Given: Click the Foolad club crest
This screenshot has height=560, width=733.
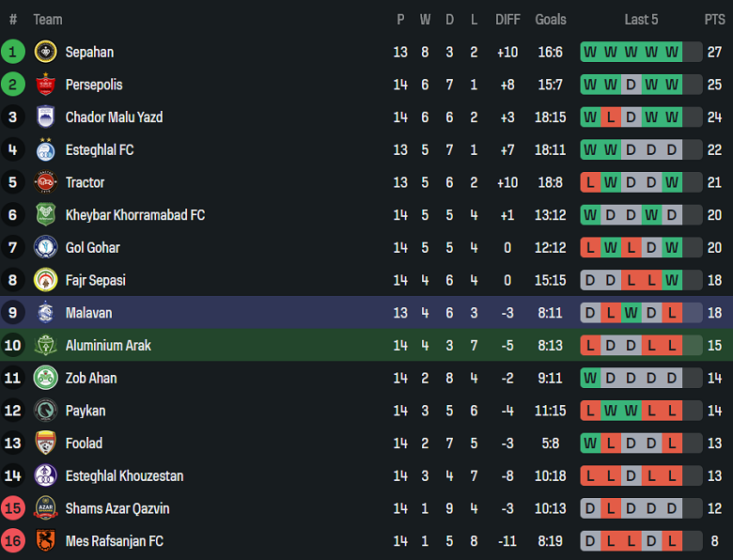Looking at the screenshot, I should [45, 443].
